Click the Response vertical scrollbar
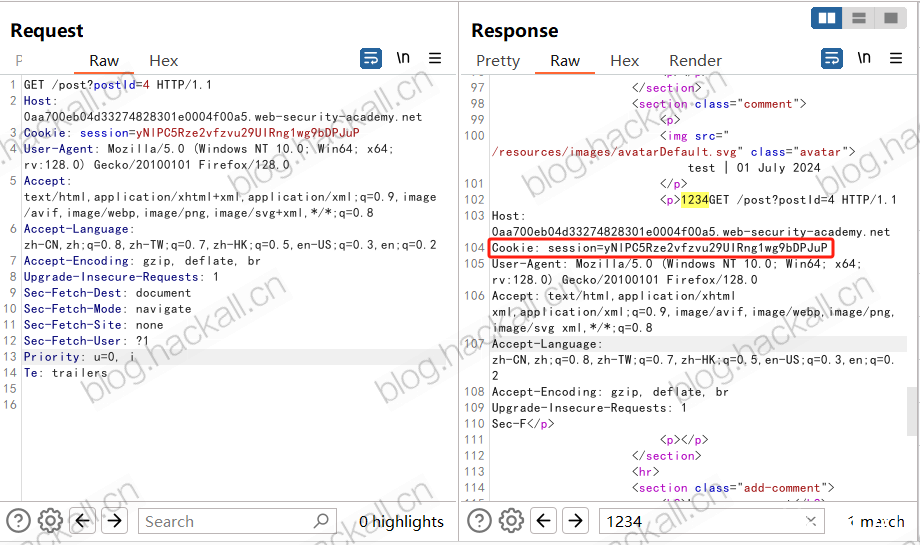Viewport: 920px width, 545px height. coord(913,411)
